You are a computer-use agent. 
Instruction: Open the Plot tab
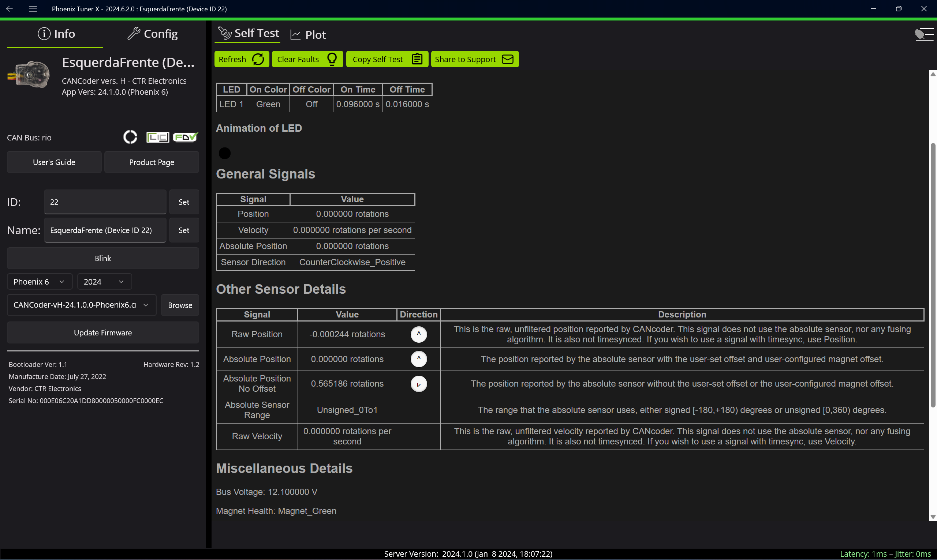point(308,35)
